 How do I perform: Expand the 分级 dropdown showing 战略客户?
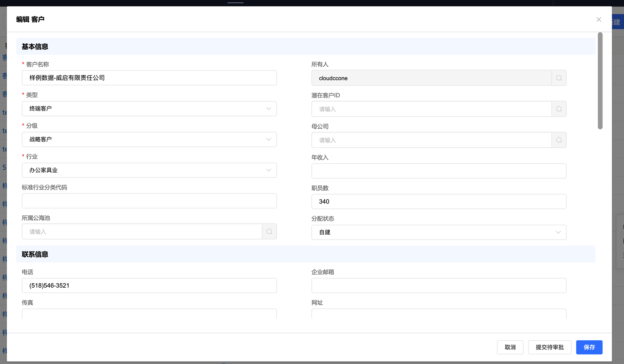click(149, 139)
